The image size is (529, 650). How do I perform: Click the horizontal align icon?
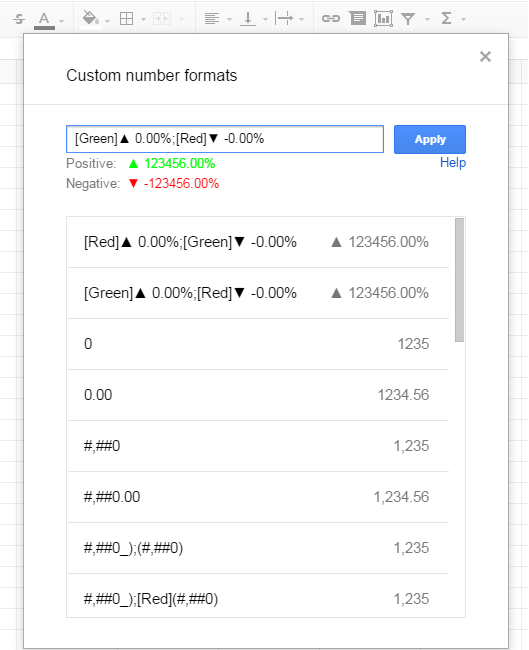pos(212,19)
